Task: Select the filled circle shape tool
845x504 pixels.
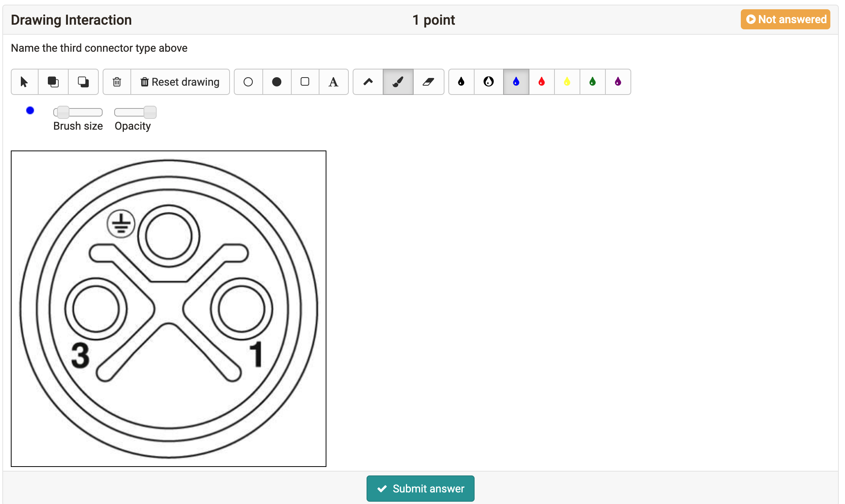Action: click(277, 82)
